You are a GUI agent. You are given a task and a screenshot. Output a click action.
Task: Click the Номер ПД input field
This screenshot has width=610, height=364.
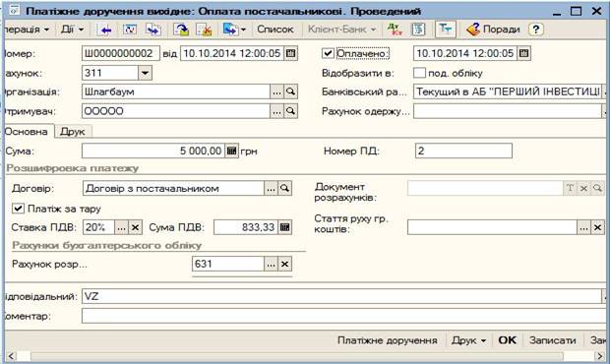point(463,151)
